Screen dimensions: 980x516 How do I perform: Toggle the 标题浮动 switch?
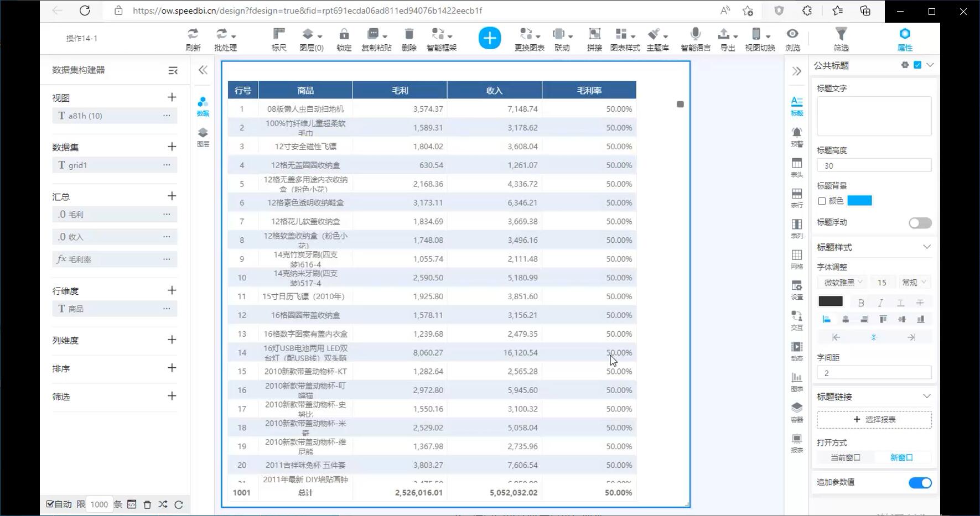920,223
